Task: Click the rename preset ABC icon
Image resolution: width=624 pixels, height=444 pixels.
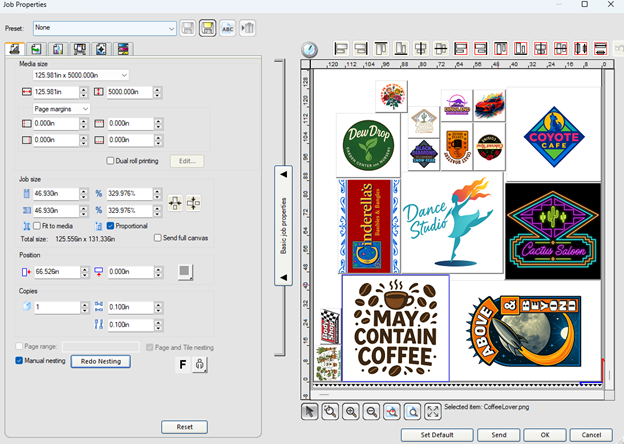Action: click(x=227, y=28)
